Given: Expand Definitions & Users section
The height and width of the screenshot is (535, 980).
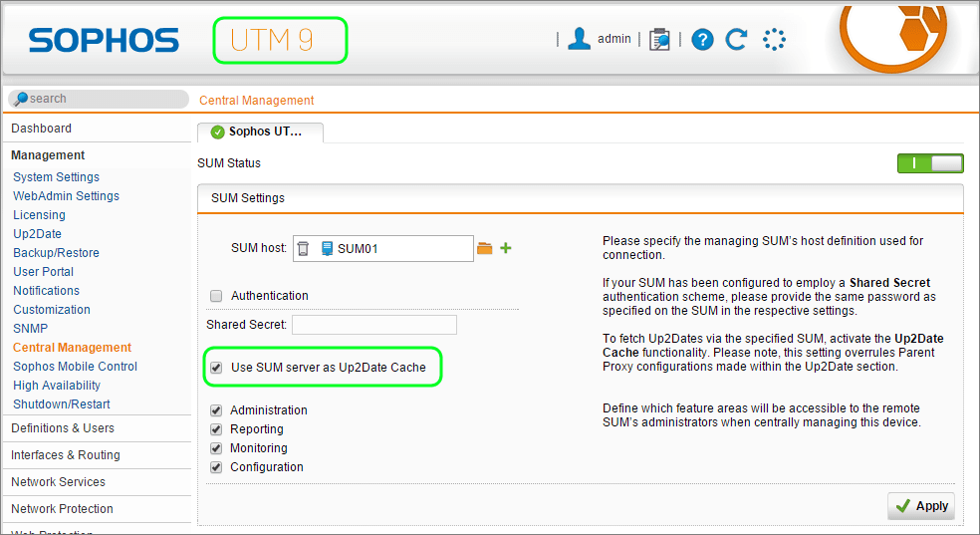Looking at the screenshot, I should coord(63,428).
